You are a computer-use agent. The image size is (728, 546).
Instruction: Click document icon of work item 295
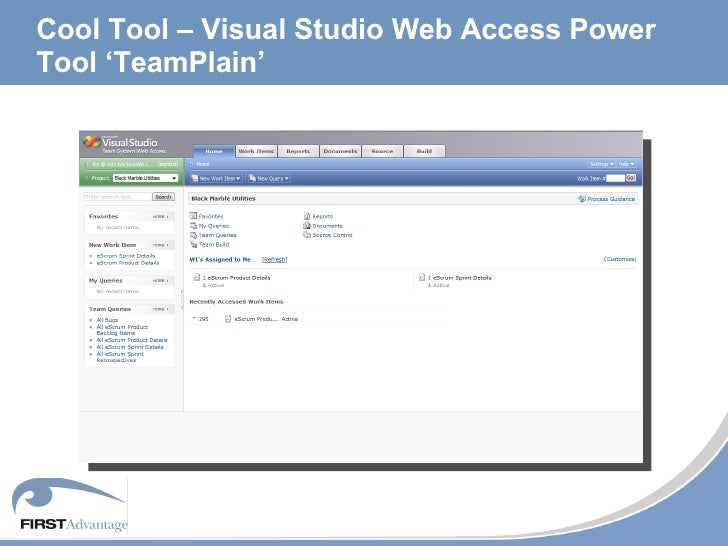[228, 318]
